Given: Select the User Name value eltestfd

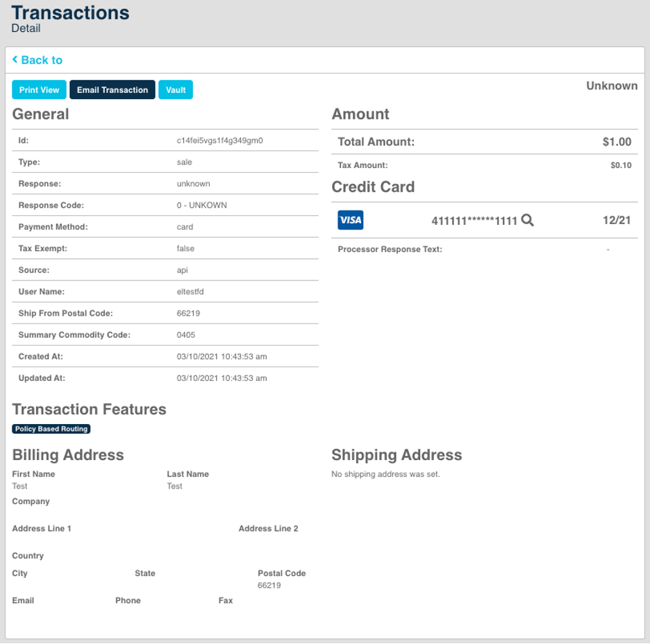Looking at the screenshot, I should point(190,291).
